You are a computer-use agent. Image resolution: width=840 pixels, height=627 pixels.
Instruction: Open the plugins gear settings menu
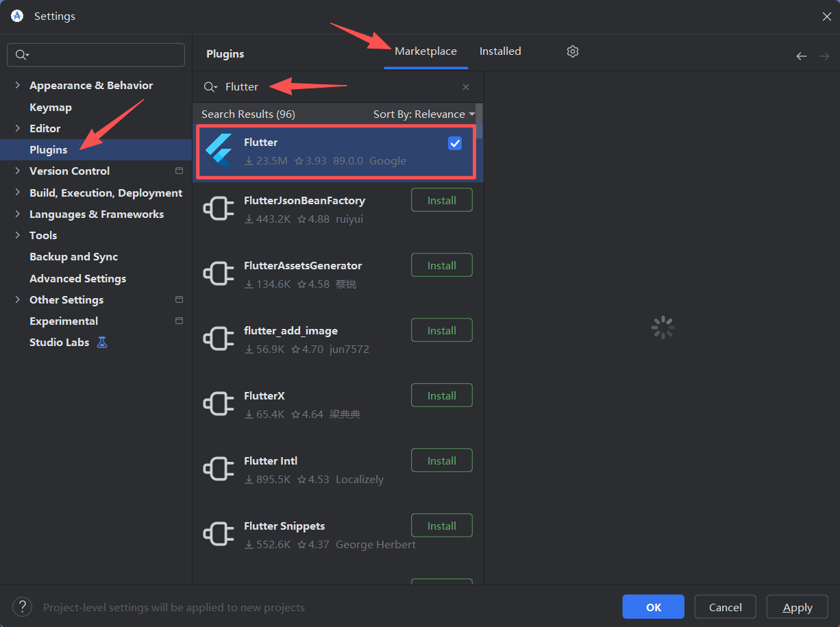[573, 51]
